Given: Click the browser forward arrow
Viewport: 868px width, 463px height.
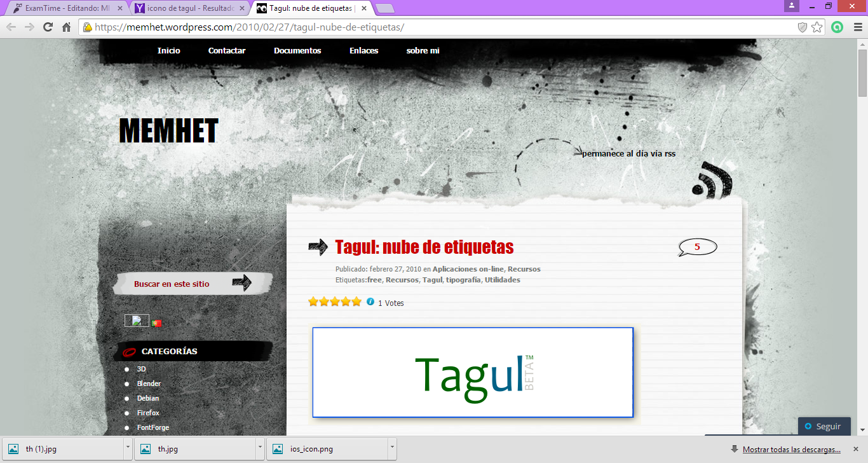Looking at the screenshot, I should click(29, 27).
